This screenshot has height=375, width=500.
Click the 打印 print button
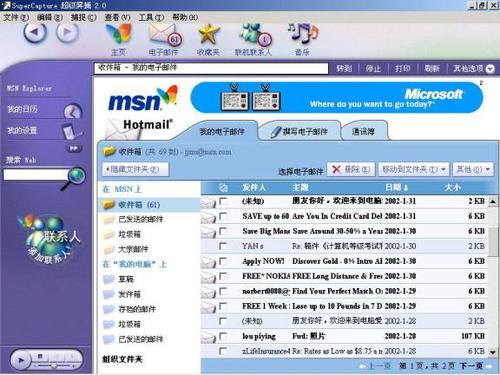click(402, 69)
